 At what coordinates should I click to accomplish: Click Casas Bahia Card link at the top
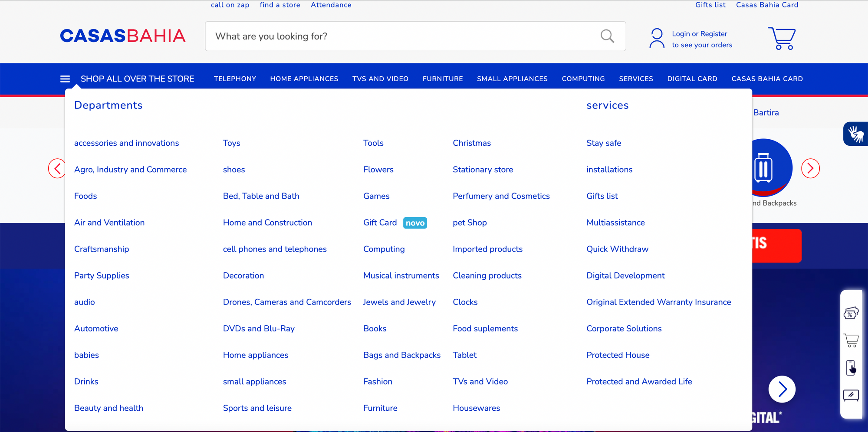(767, 5)
